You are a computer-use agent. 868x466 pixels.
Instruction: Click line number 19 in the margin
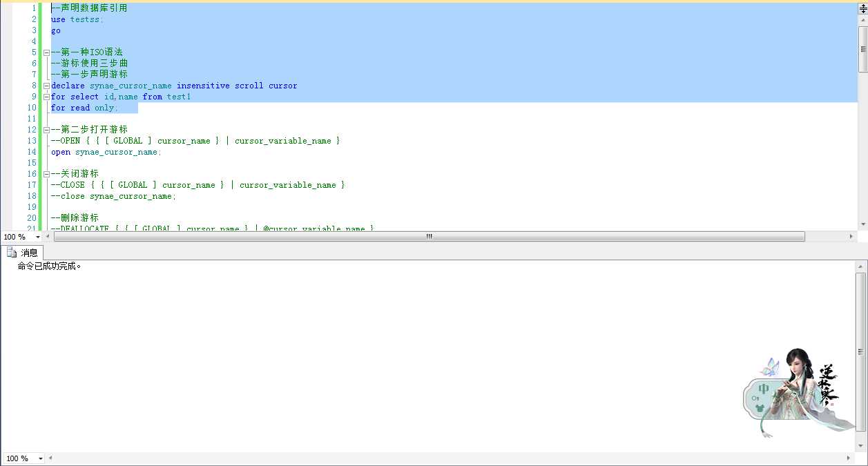[32, 207]
